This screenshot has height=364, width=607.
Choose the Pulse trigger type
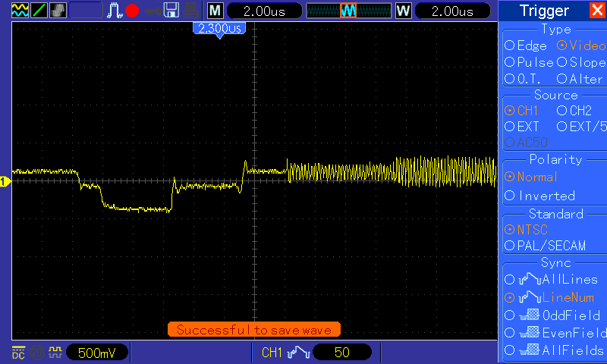529,62
